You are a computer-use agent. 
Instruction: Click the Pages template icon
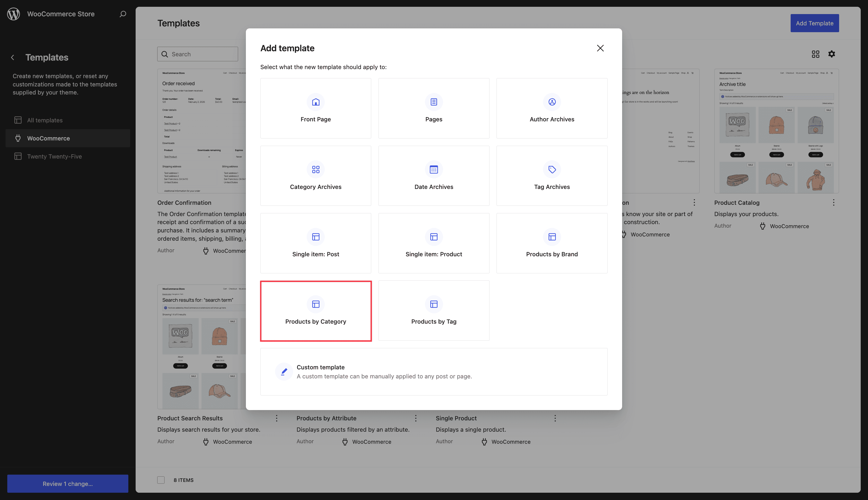(x=433, y=102)
